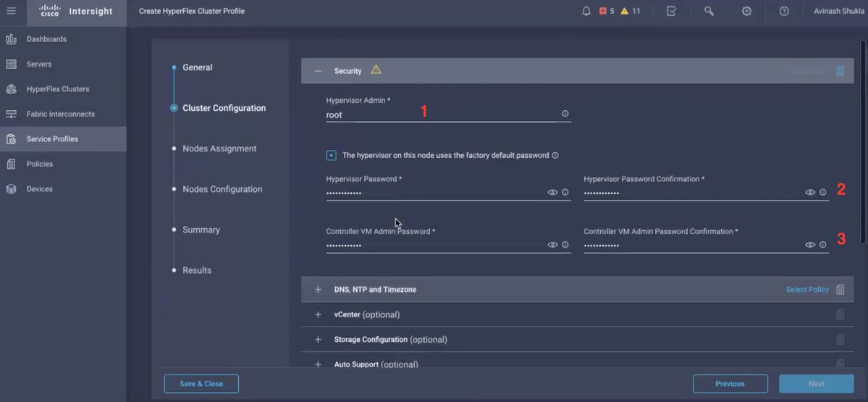Screen dimensions: 868x402
Task: Show the Hypervisor Password with eye icon
Action: coord(552,192)
